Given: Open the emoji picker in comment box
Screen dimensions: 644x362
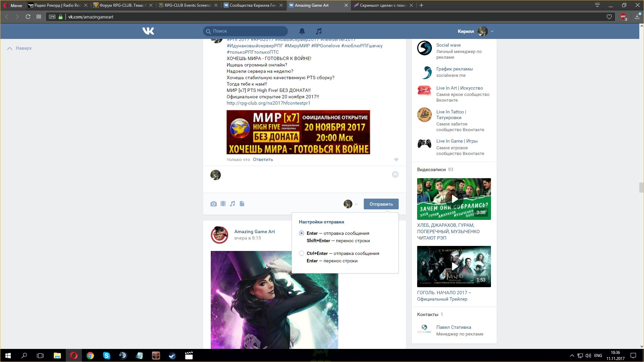Looking at the screenshot, I should point(395,174).
